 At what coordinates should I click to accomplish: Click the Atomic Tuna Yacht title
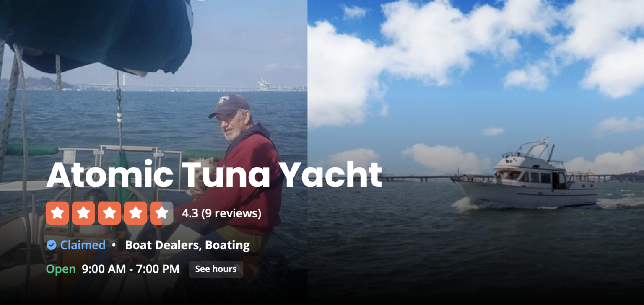coord(214,174)
